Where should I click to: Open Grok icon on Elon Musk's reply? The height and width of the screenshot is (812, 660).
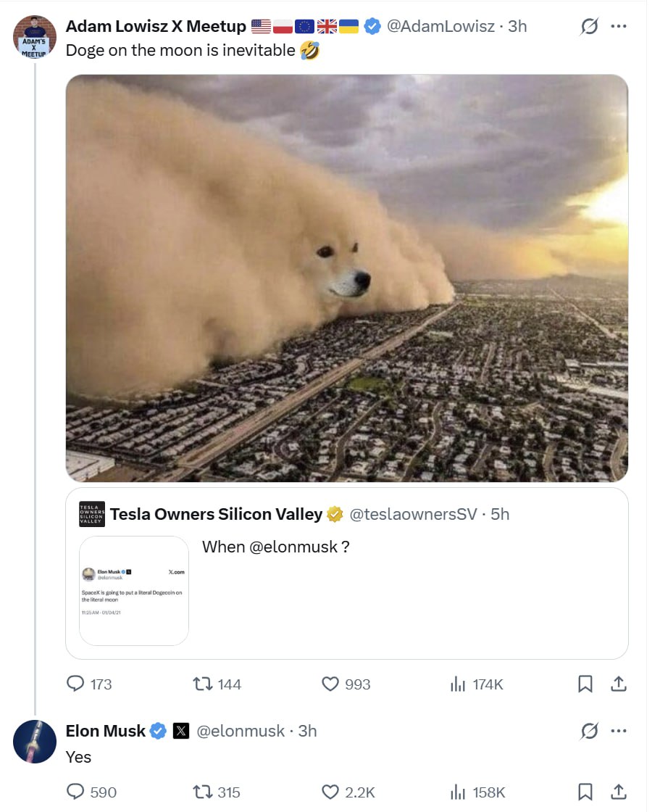(590, 731)
